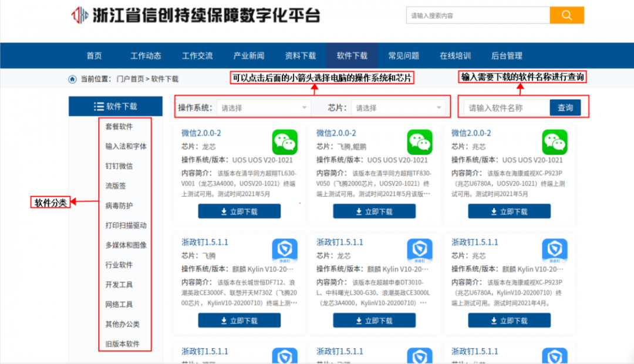Click the header search input field

[478, 15]
